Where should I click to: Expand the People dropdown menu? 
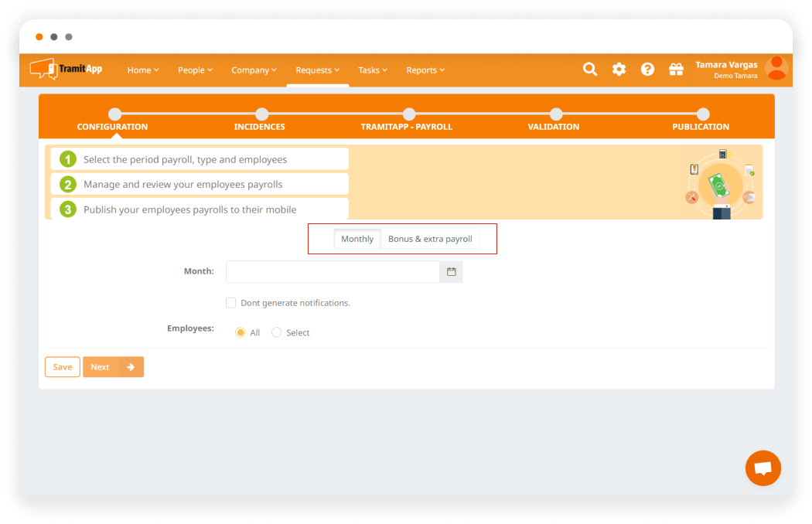tap(195, 70)
